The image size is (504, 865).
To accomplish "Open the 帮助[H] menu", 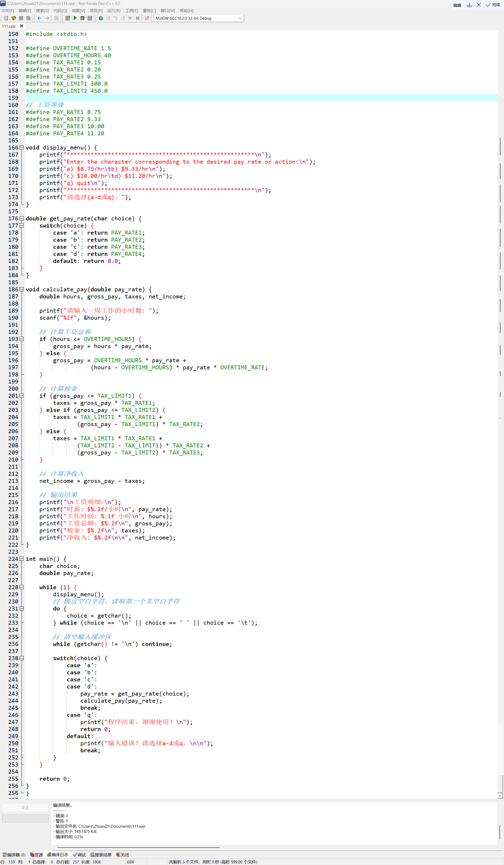I will tap(187, 11).
